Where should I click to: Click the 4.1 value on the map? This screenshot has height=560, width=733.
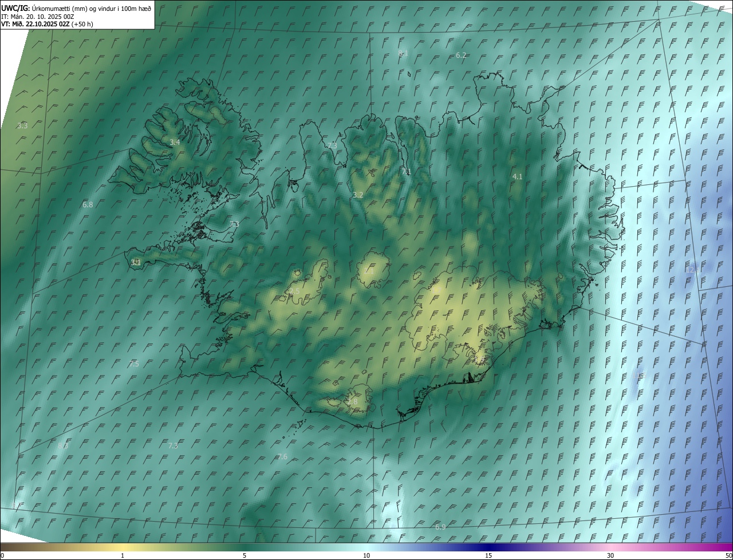tap(517, 177)
